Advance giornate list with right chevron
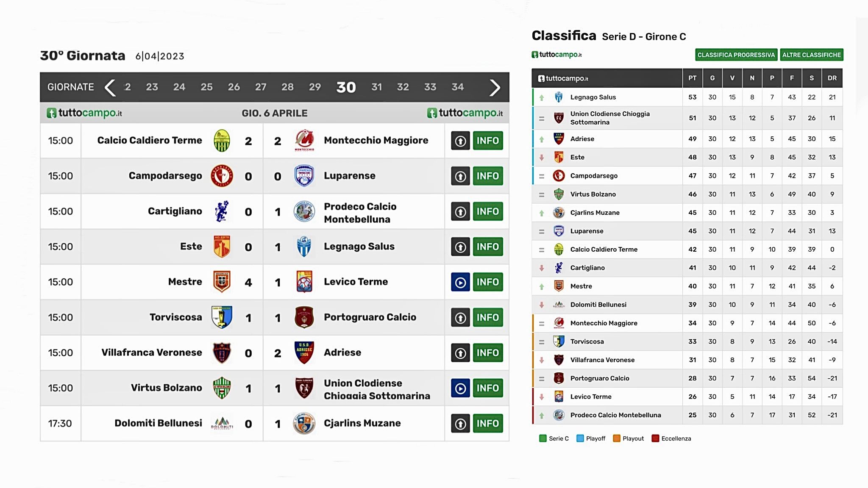This screenshot has width=868, height=488. tap(495, 87)
